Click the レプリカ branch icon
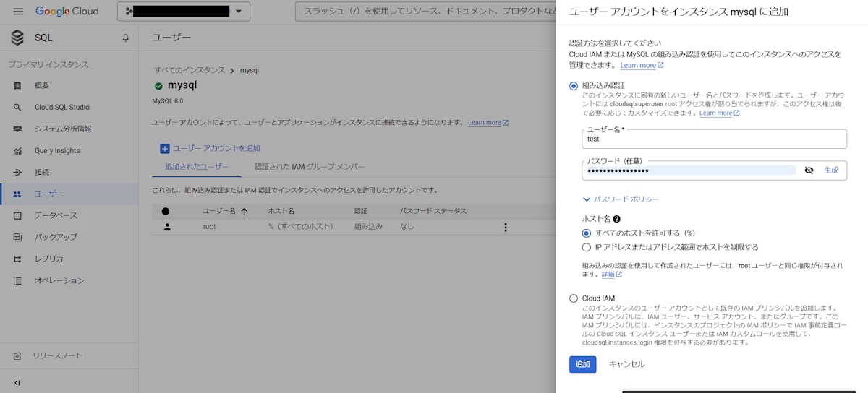This screenshot has height=393, width=868. point(17,259)
